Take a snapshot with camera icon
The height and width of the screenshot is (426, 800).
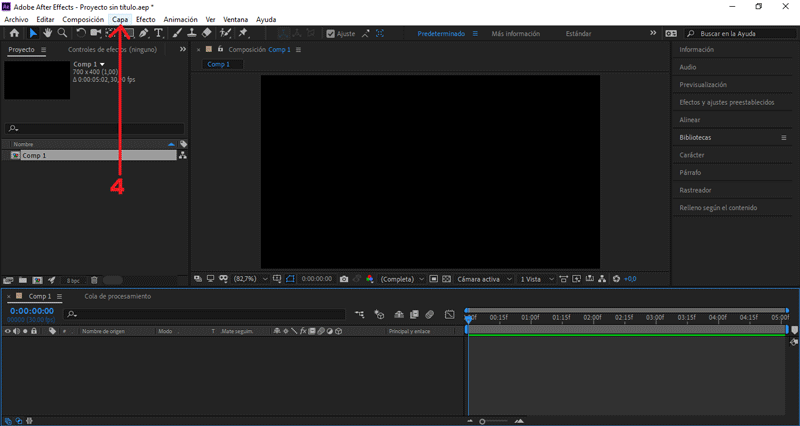[344, 279]
